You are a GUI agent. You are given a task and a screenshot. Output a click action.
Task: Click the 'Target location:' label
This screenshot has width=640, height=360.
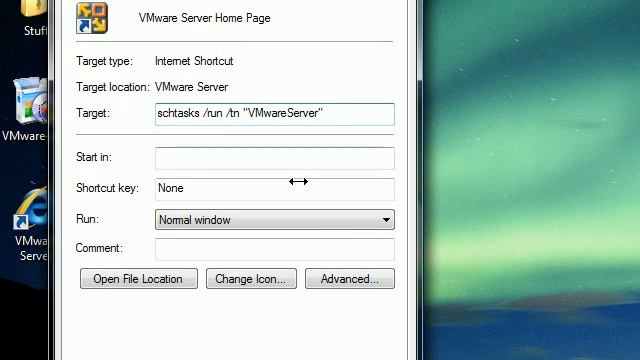click(113, 87)
